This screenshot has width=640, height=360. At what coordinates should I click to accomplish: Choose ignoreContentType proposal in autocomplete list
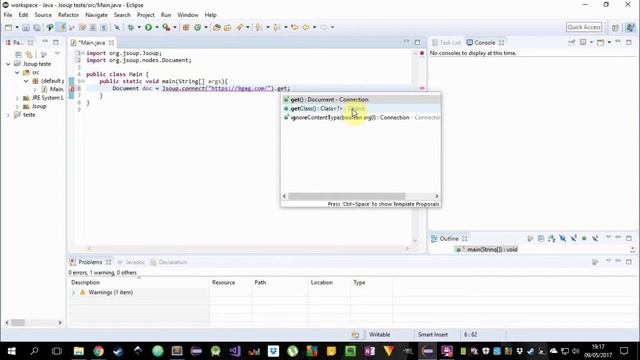[361, 118]
